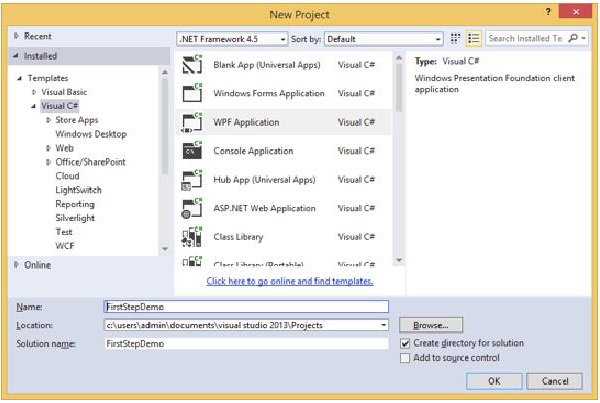Viewport: 600px width, 403px height.
Task: Click the Windows Forms Application icon
Action: point(193,94)
